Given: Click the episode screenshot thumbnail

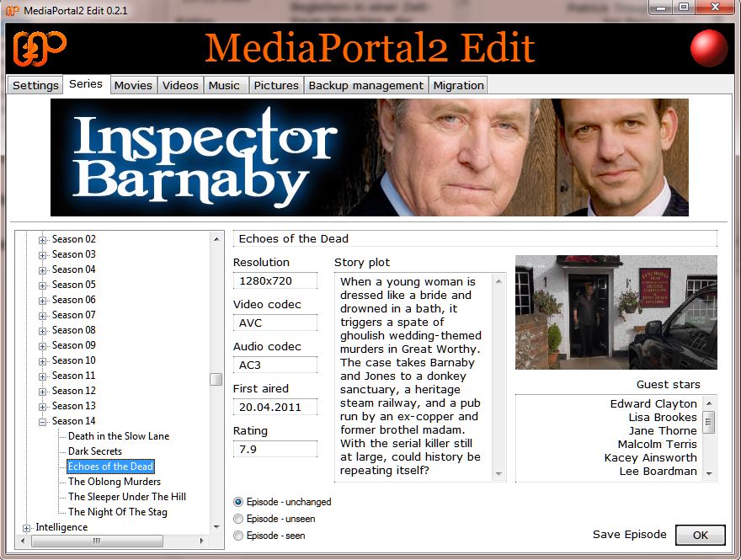Looking at the screenshot, I should click(616, 312).
